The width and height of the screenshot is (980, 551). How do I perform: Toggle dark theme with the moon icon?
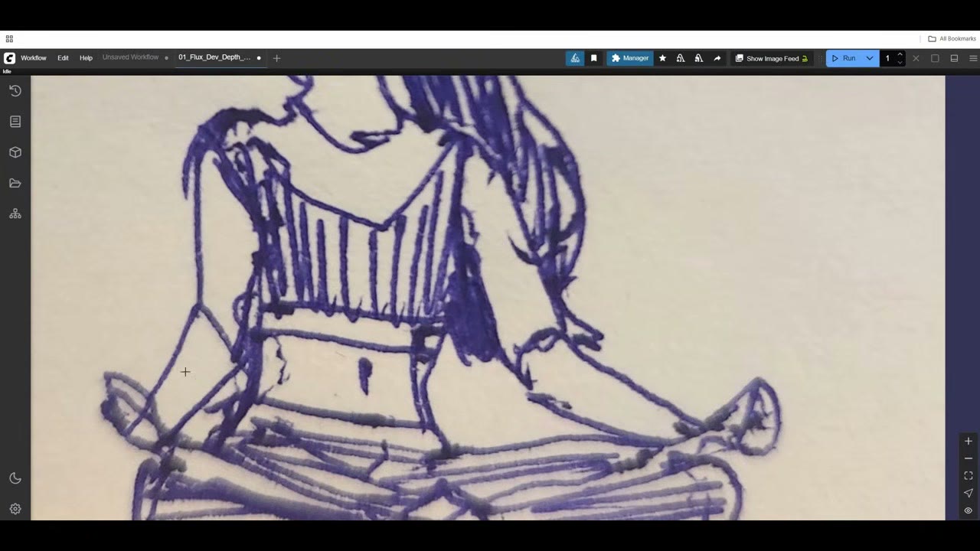click(15, 478)
